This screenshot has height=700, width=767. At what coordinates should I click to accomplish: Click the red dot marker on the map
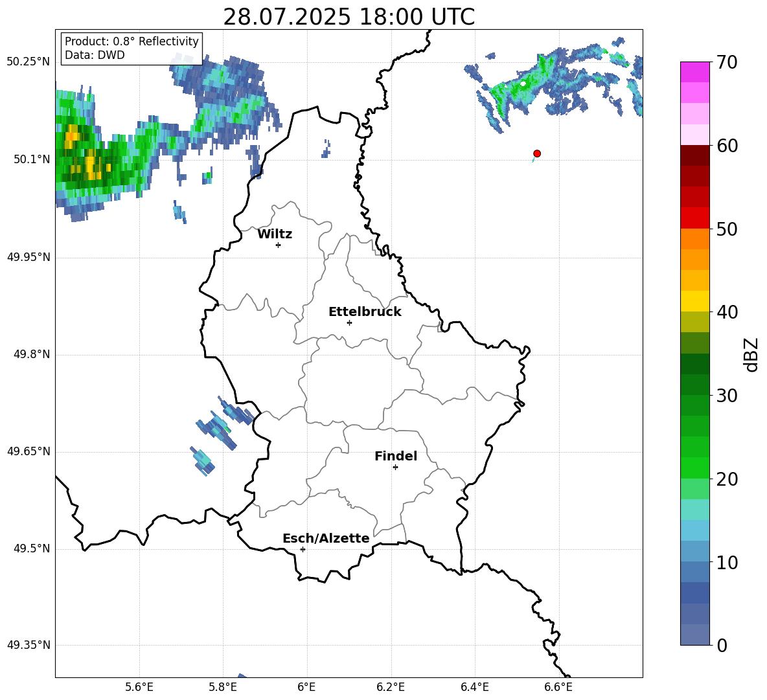pos(536,153)
